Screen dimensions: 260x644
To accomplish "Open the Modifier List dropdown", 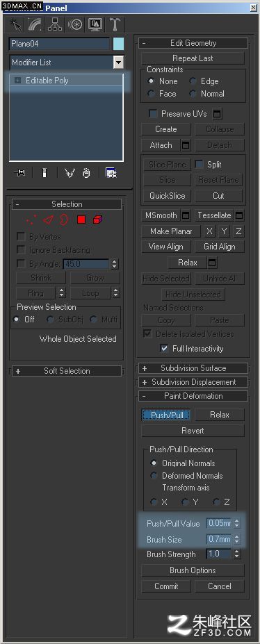I will click(x=118, y=63).
